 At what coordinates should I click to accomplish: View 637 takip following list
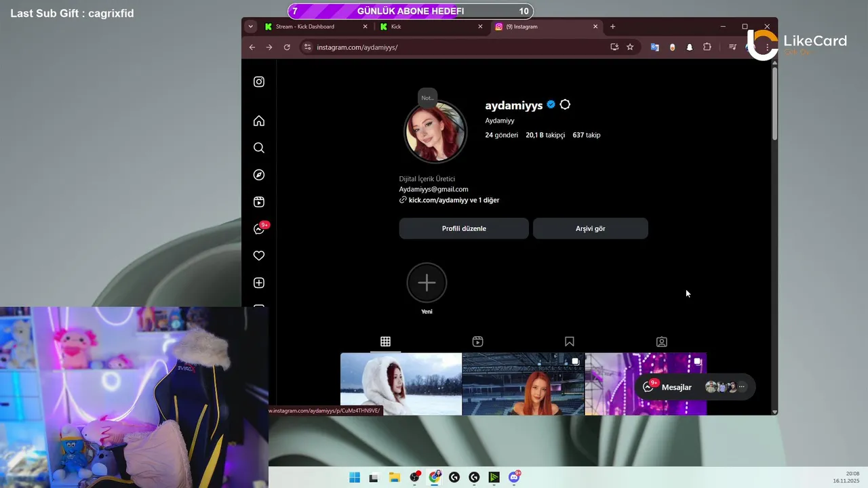(x=587, y=135)
